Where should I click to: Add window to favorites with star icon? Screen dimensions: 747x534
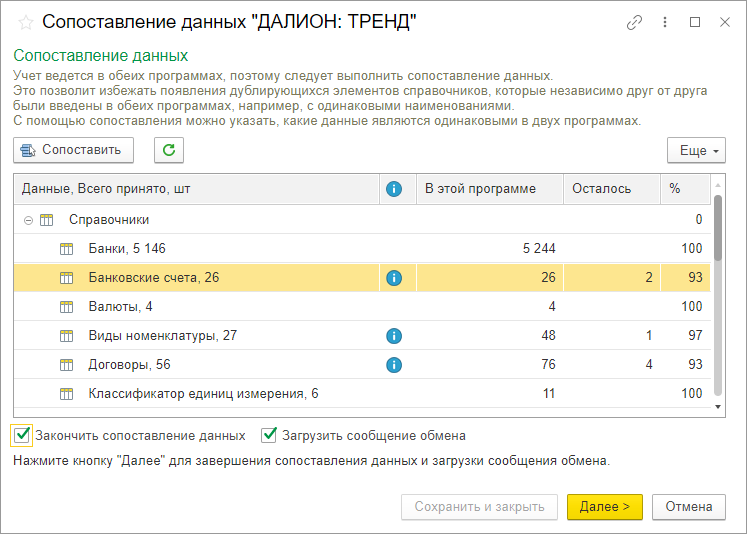click(26, 22)
